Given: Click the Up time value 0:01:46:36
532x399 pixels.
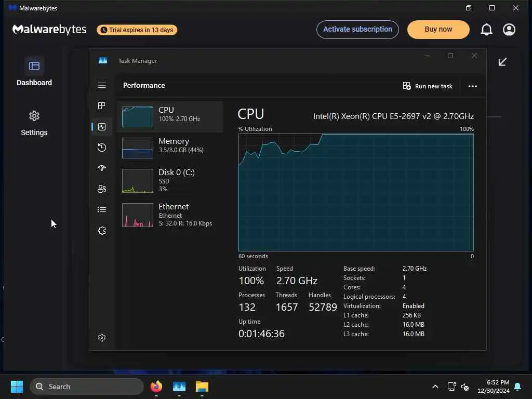Looking at the screenshot, I should 262,334.
